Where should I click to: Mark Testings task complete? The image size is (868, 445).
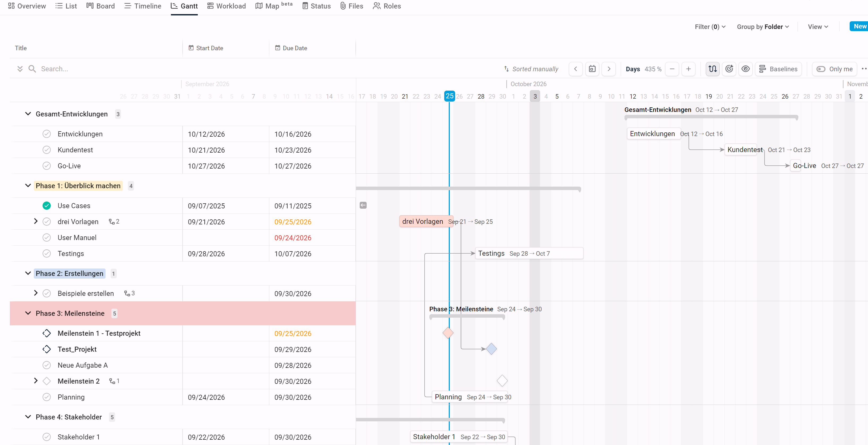(47, 254)
